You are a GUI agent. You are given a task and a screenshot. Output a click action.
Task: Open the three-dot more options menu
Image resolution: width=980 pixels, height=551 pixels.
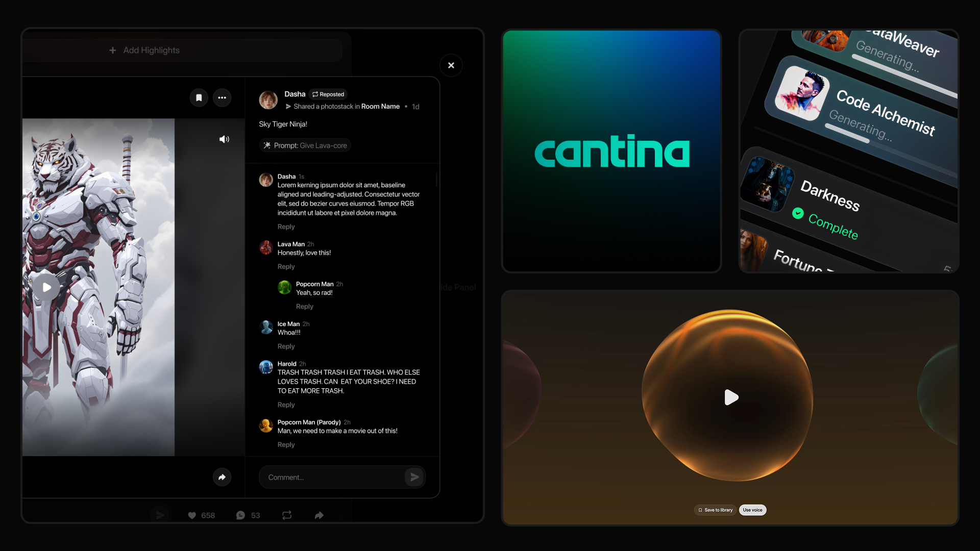click(x=222, y=97)
